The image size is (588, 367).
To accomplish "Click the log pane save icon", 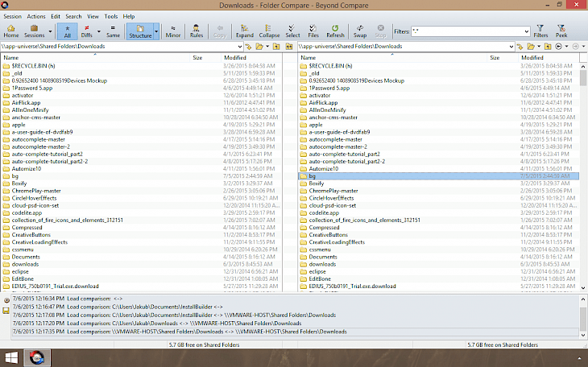I will point(6,311).
